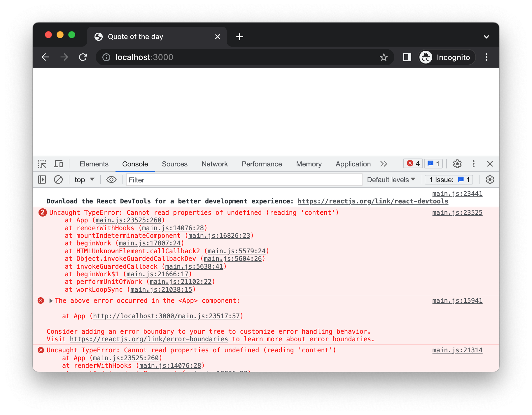Bookmark this page with the star icon
This screenshot has width=532, height=415.
point(384,57)
